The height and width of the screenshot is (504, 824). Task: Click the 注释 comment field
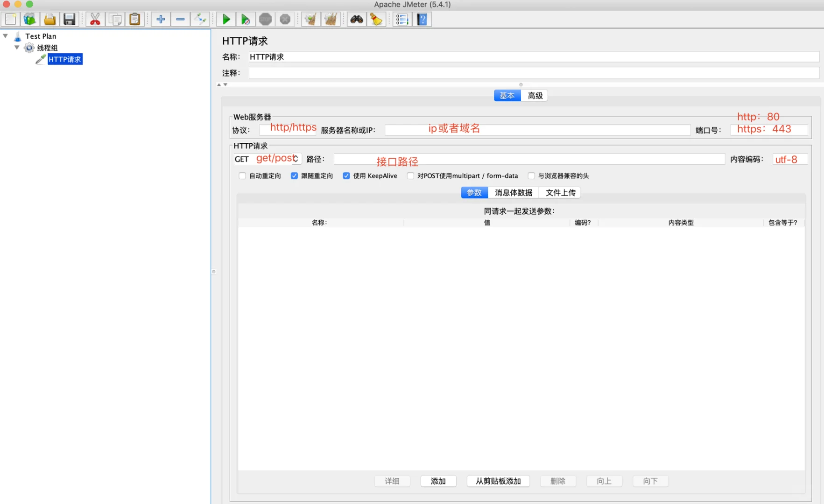pyautogui.click(x=534, y=73)
